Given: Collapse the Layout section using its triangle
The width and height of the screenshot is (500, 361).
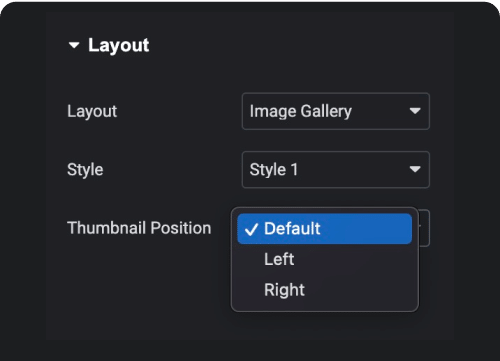Looking at the screenshot, I should pyautogui.click(x=74, y=45).
